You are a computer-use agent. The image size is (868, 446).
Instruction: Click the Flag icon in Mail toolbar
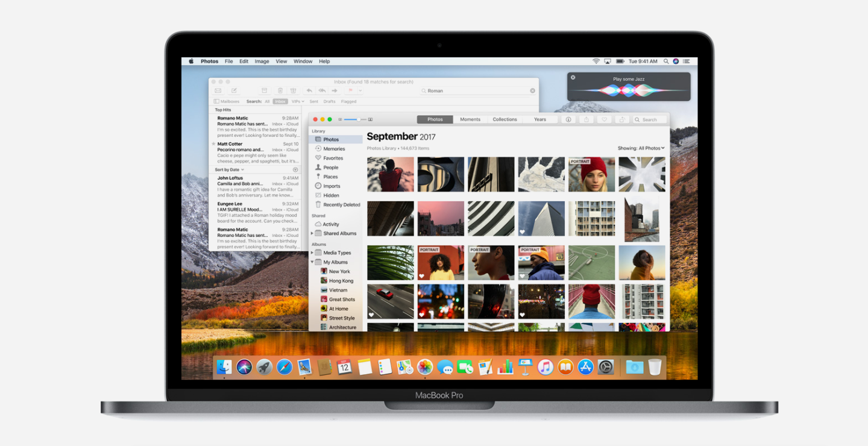tap(352, 90)
